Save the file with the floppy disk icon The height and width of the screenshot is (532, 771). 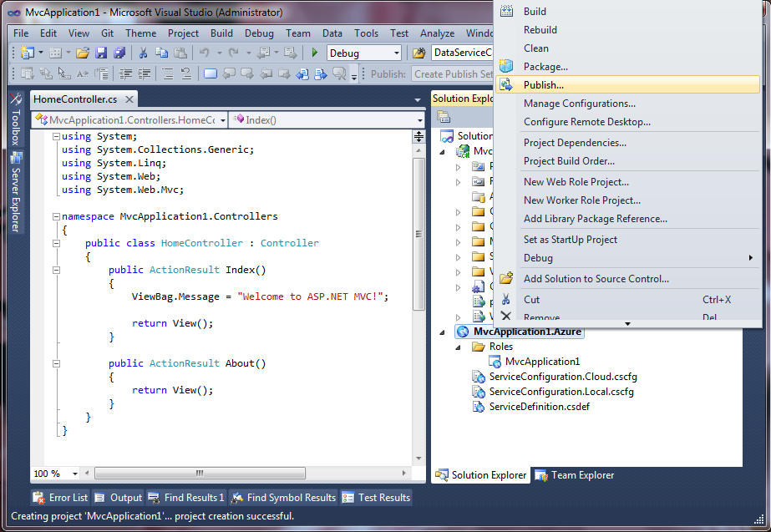click(x=101, y=53)
